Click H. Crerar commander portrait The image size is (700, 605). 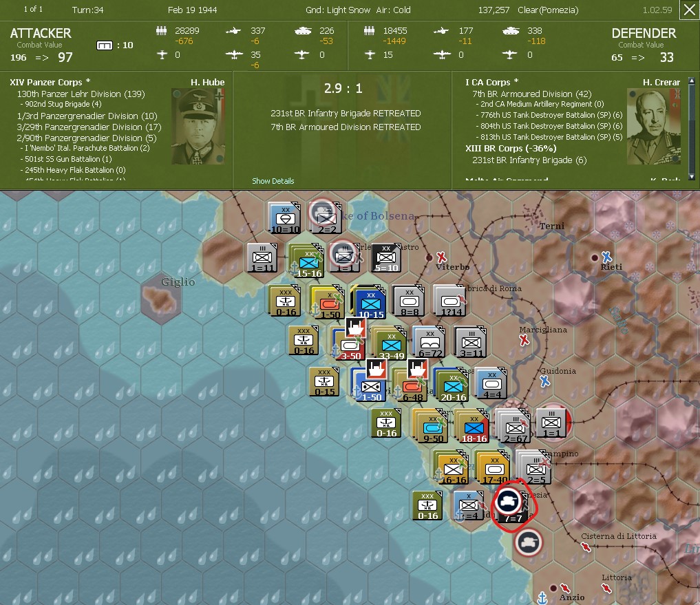click(x=654, y=127)
